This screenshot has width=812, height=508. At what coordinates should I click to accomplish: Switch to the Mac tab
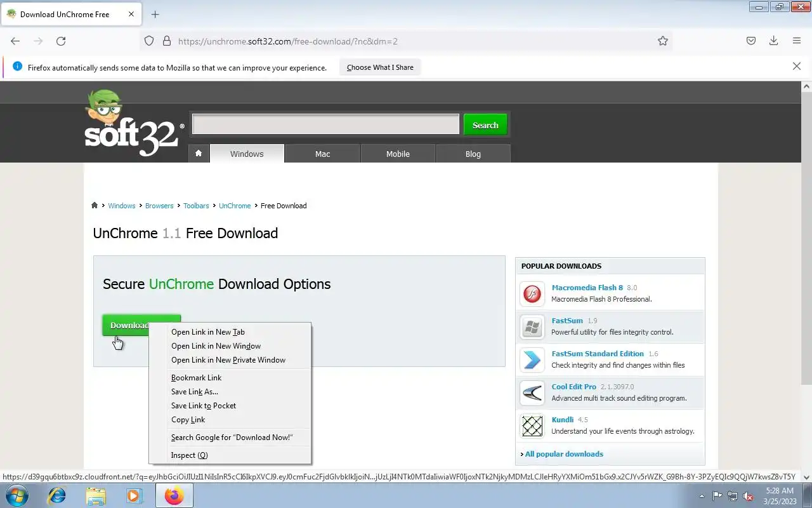[x=322, y=153]
